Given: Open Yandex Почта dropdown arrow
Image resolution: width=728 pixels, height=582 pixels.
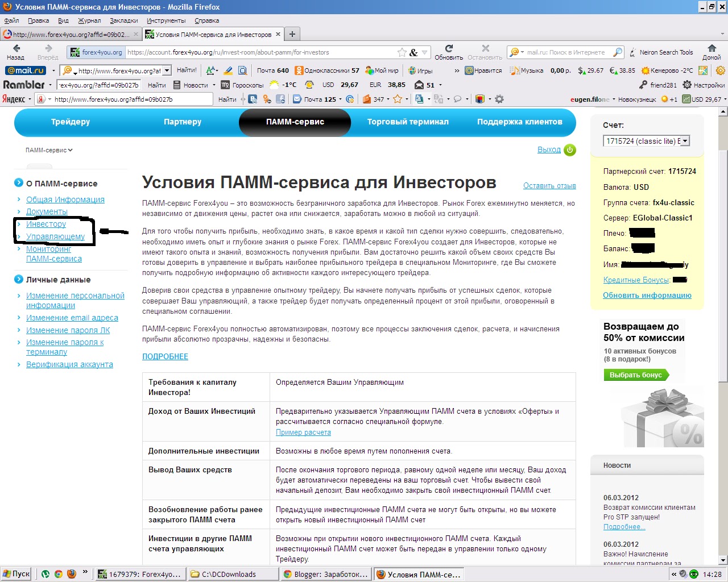Looking at the screenshot, I should [341, 99].
